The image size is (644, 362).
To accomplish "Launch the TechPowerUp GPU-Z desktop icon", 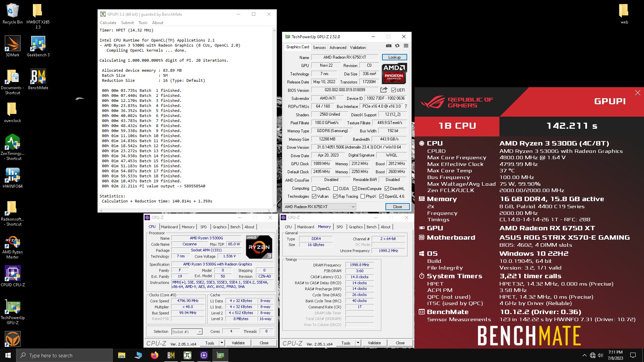I will coord(12,312).
